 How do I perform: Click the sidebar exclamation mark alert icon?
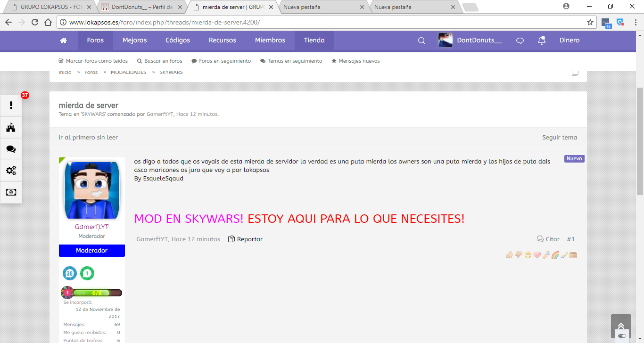click(11, 106)
